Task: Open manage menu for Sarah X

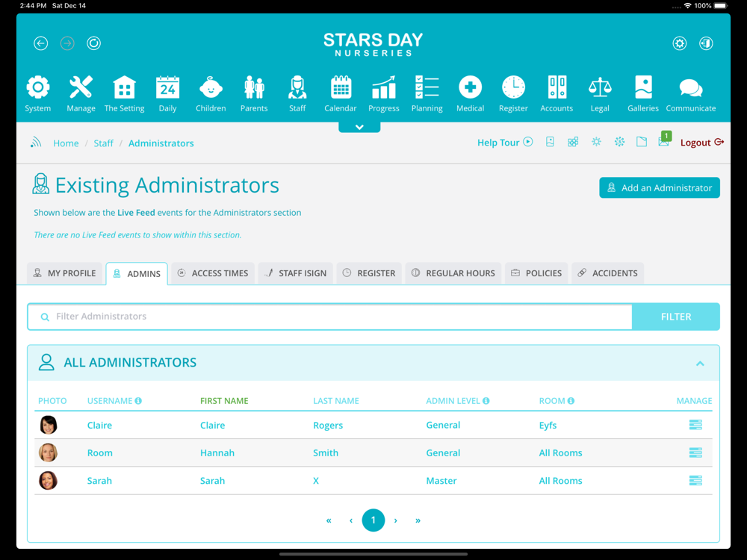Action: (x=695, y=480)
